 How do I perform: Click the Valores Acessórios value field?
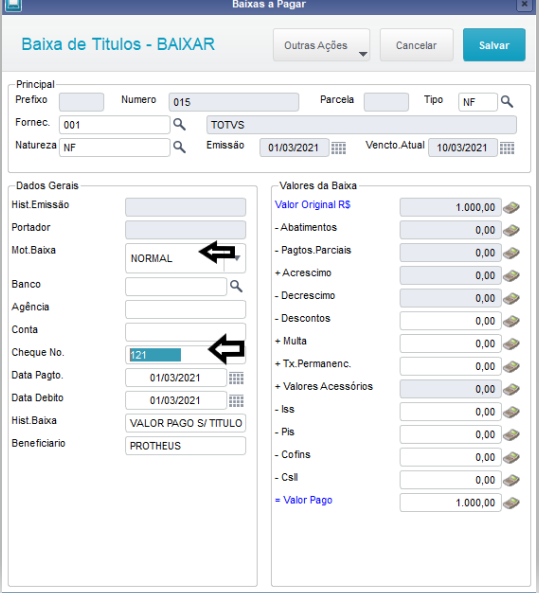450,389
